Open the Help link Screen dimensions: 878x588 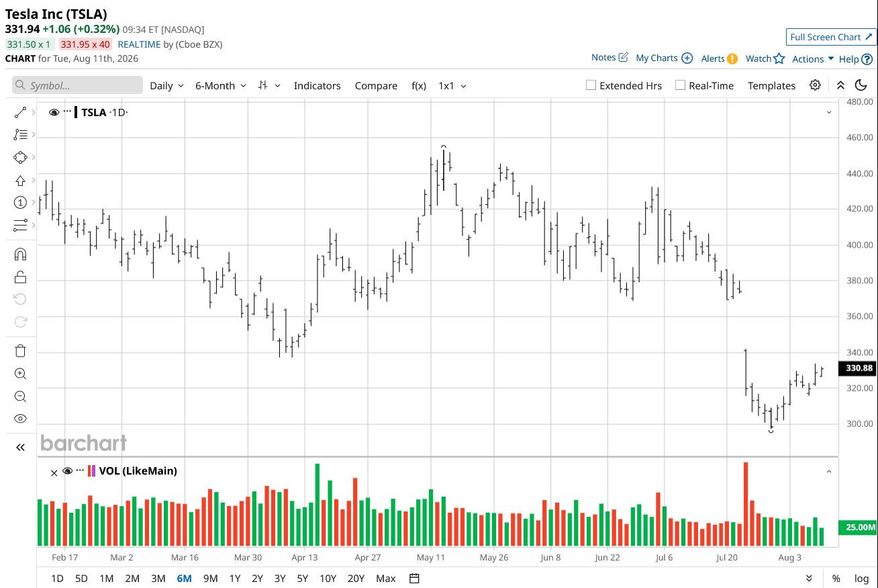coord(856,59)
